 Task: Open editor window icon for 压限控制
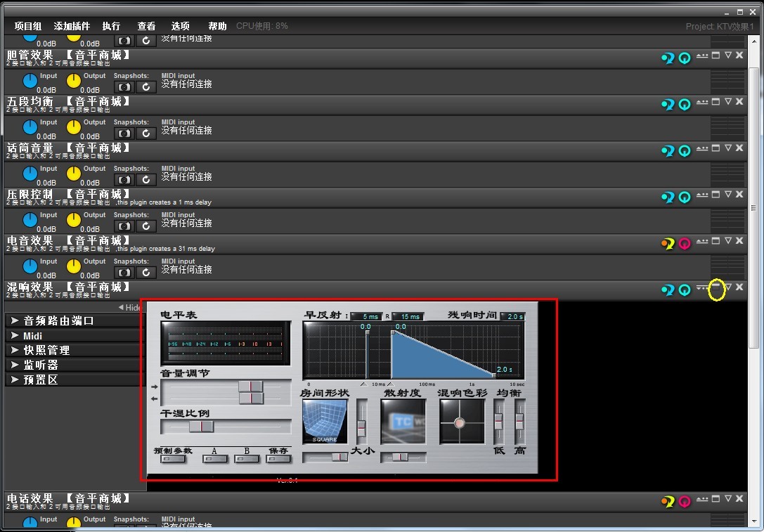coord(716,195)
